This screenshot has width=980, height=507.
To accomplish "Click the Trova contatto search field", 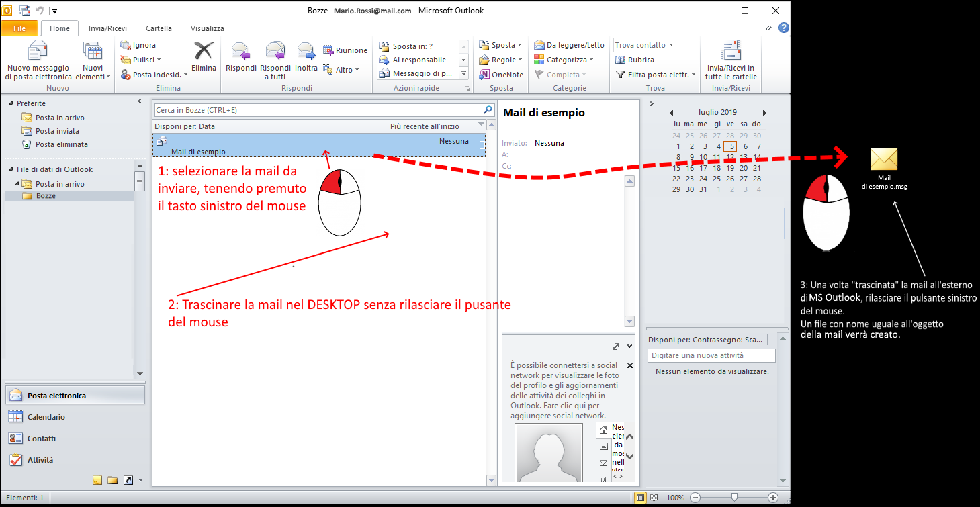I will pyautogui.click(x=644, y=45).
